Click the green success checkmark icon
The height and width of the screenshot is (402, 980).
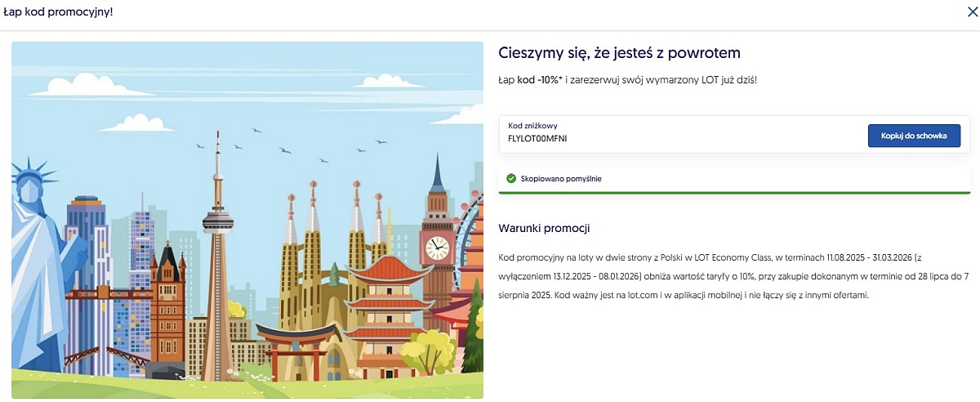click(x=511, y=177)
